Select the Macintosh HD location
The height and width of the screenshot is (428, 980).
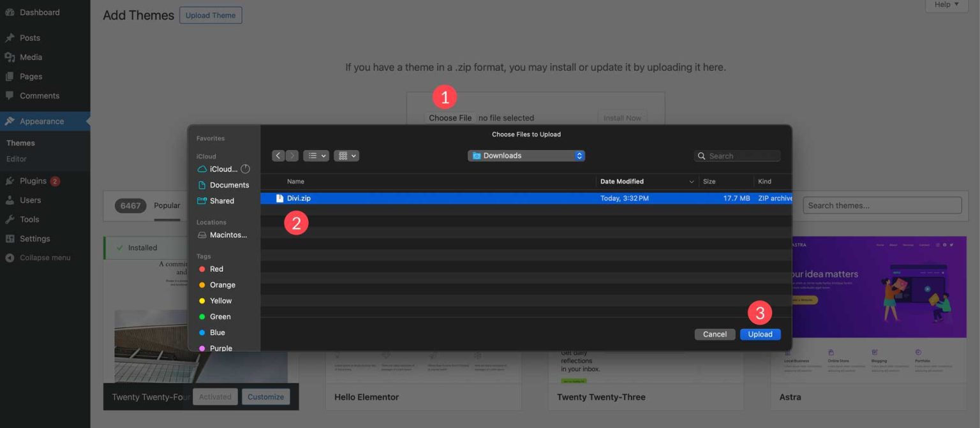coord(228,235)
